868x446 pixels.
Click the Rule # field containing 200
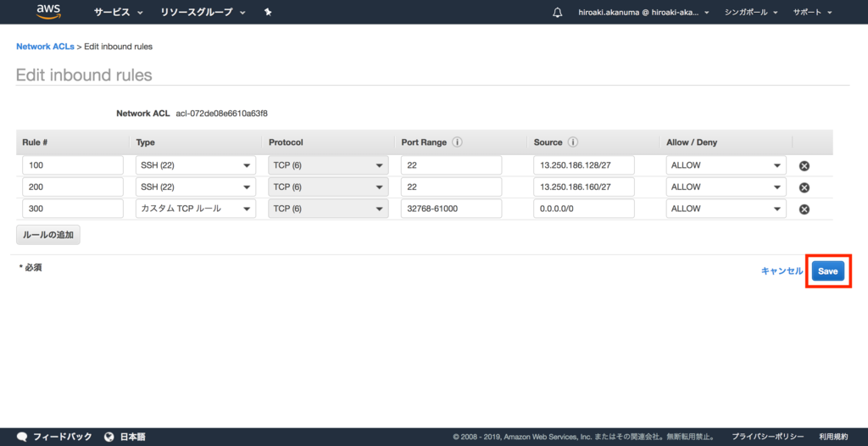[x=73, y=187]
